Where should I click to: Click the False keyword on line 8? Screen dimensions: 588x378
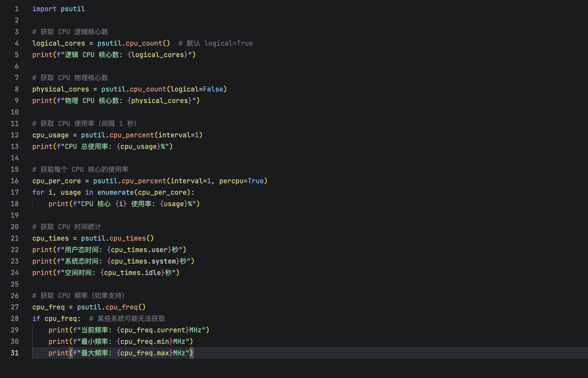coord(213,89)
